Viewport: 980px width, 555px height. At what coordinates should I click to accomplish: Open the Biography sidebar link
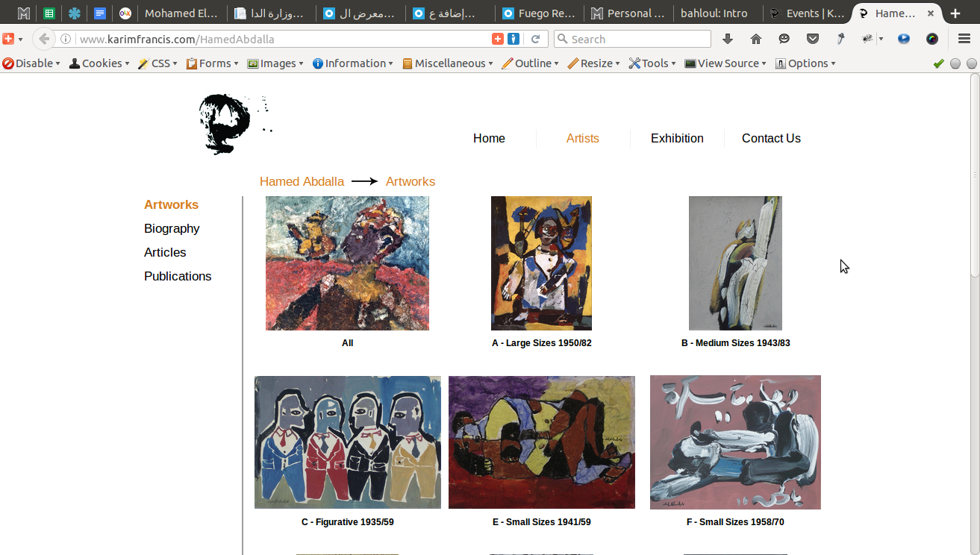pyautogui.click(x=172, y=228)
